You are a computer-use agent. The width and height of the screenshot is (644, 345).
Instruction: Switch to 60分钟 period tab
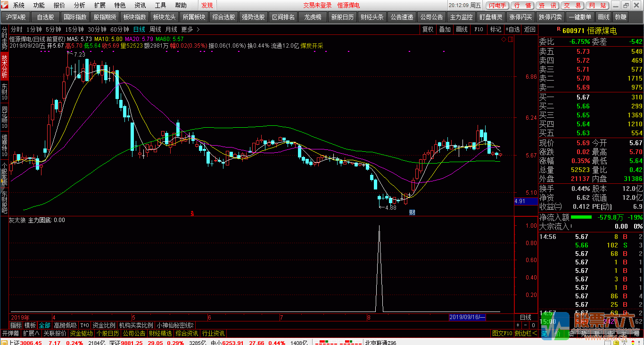tap(120, 29)
